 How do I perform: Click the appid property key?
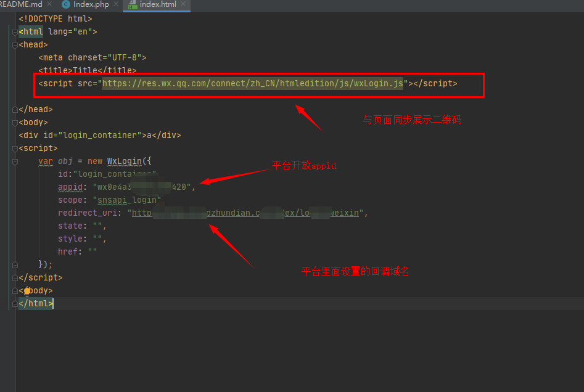click(x=70, y=187)
